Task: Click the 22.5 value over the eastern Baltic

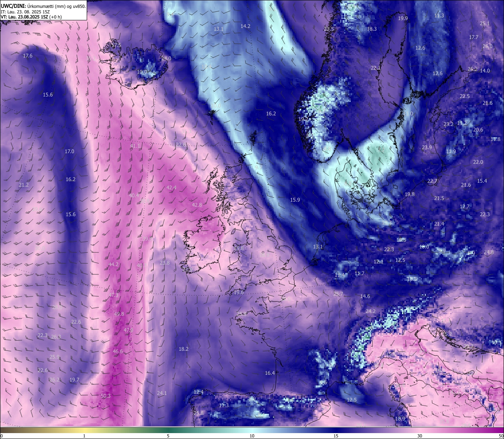Action: pos(465,96)
